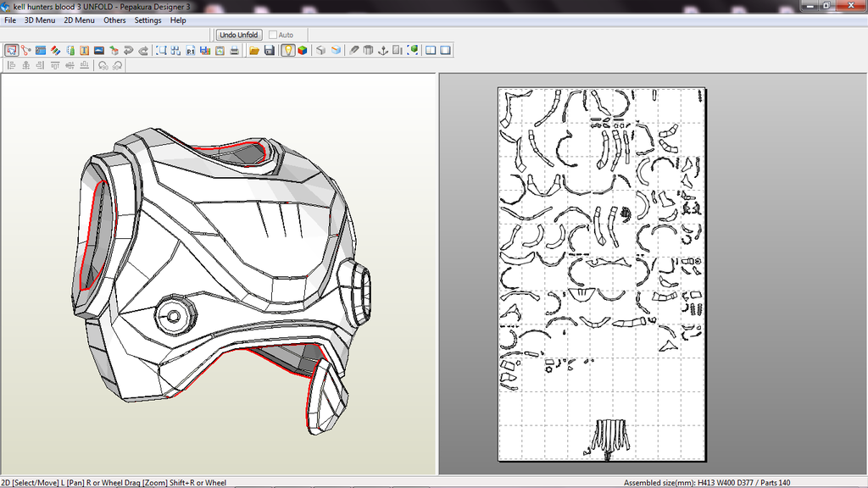
Task: Toggle the light bulb lighting icon
Action: (x=287, y=51)
